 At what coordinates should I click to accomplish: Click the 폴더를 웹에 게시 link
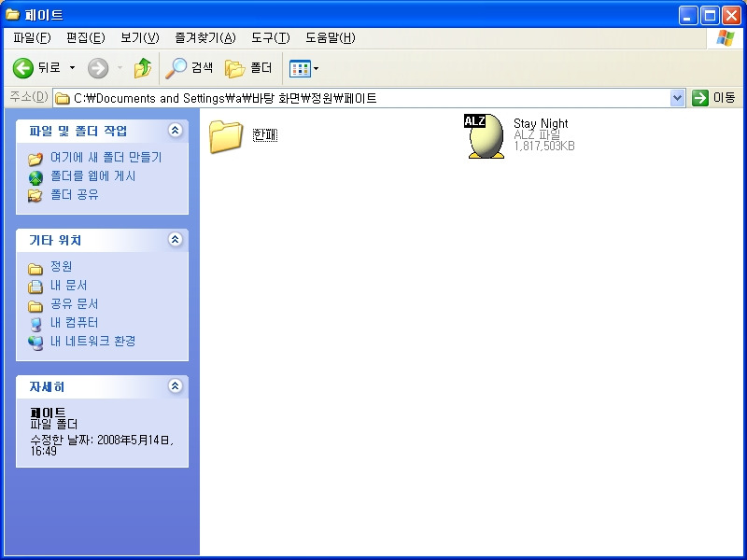(x=92, y=176)
